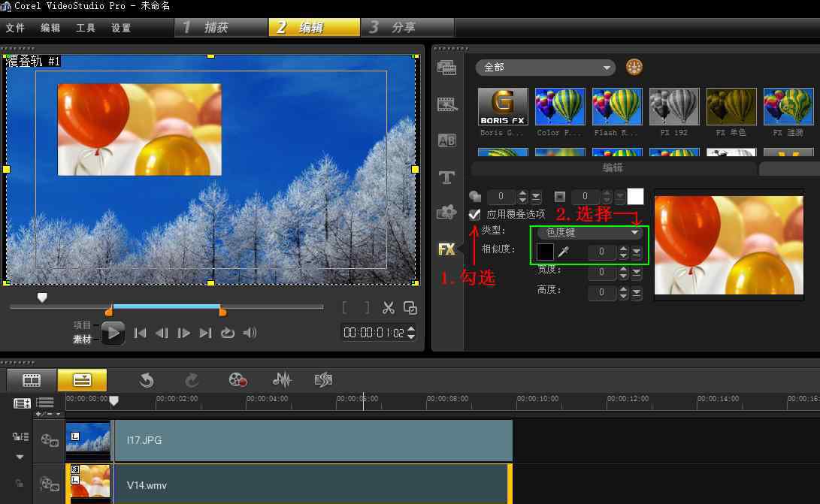
Task: Open the transparency slider dropdown arrow
Action: click(536, 197)
